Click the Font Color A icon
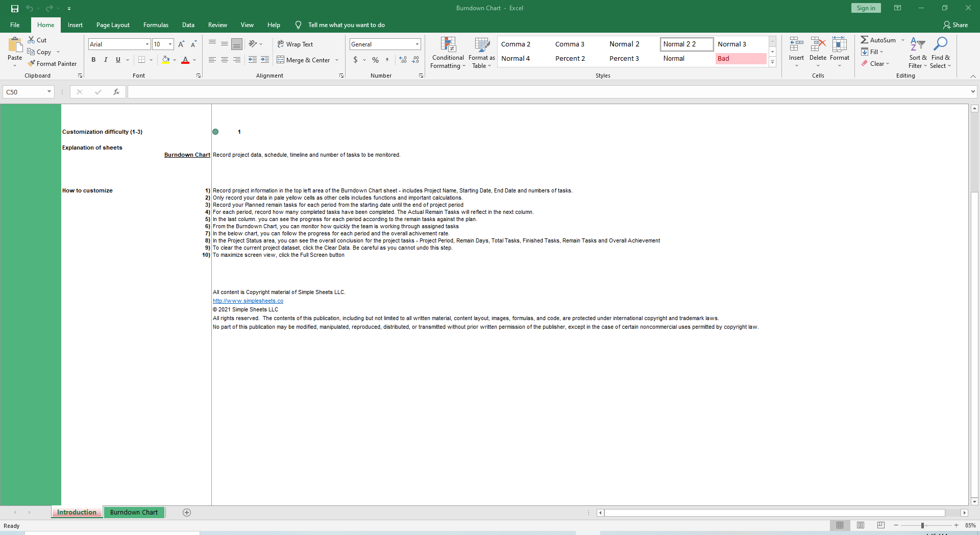980x535 pixels. (x=185, y=60)
